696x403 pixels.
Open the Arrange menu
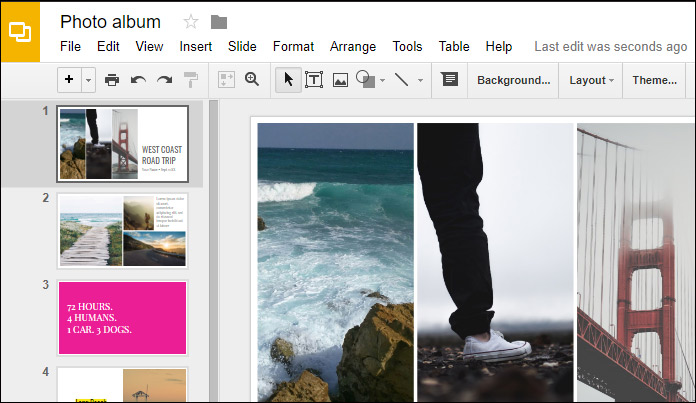click(x=353, y=47)
